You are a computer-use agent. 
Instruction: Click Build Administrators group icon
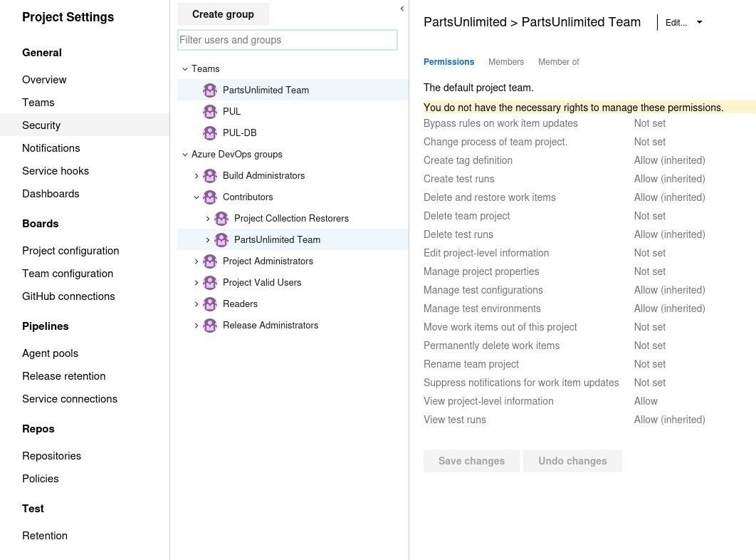point(210,176)
